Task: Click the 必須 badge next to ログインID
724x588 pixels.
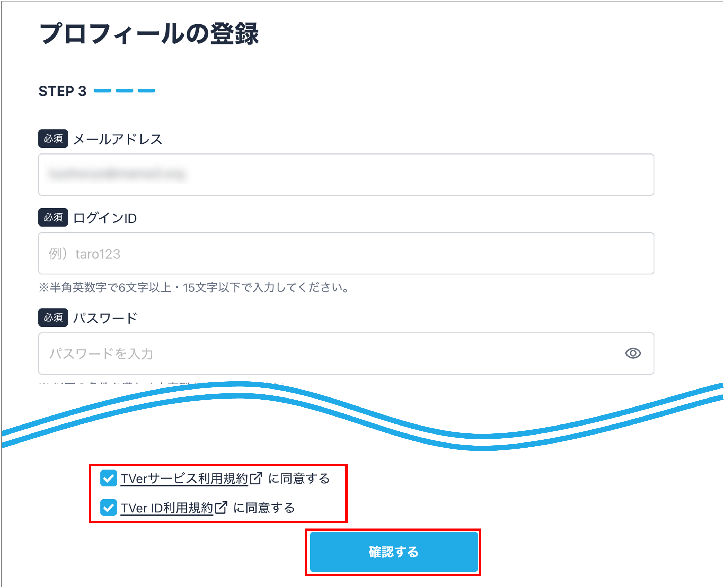Action: (x=53, y=217)
